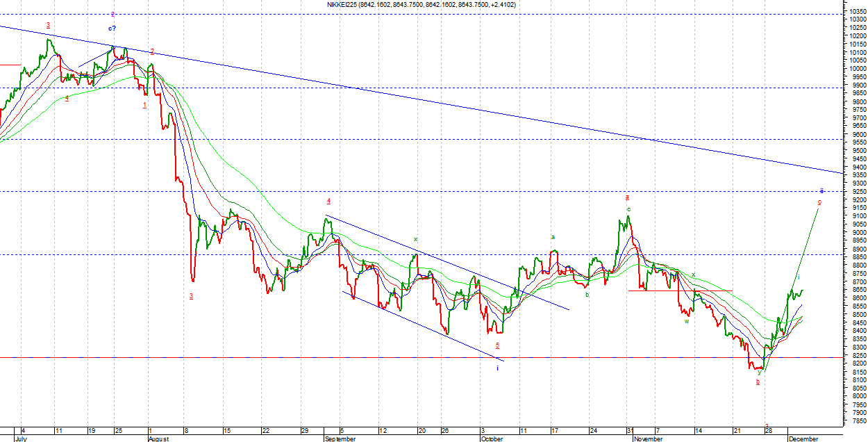Click the 9600 price axis label
Viewport: 868px width, 442px height.
(x=856, y=134)
